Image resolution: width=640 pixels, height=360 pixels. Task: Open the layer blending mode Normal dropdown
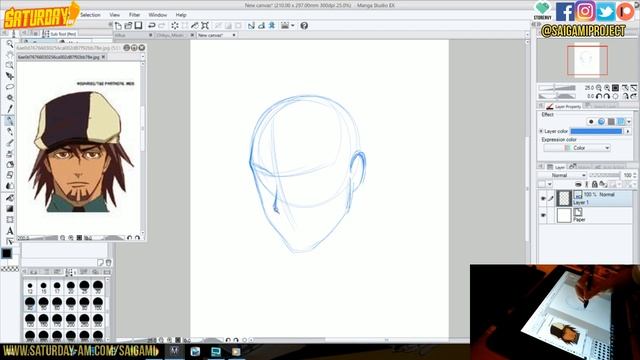pos(562,175)
